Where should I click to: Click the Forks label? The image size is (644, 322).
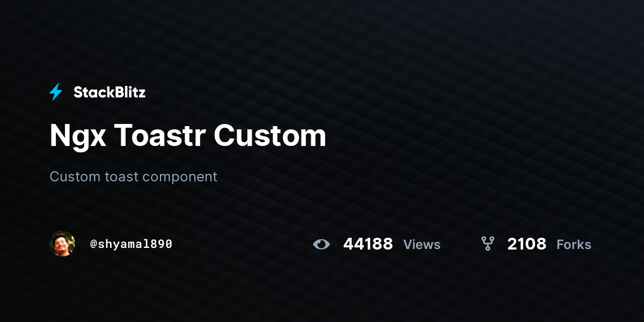(x=574, y=245)
